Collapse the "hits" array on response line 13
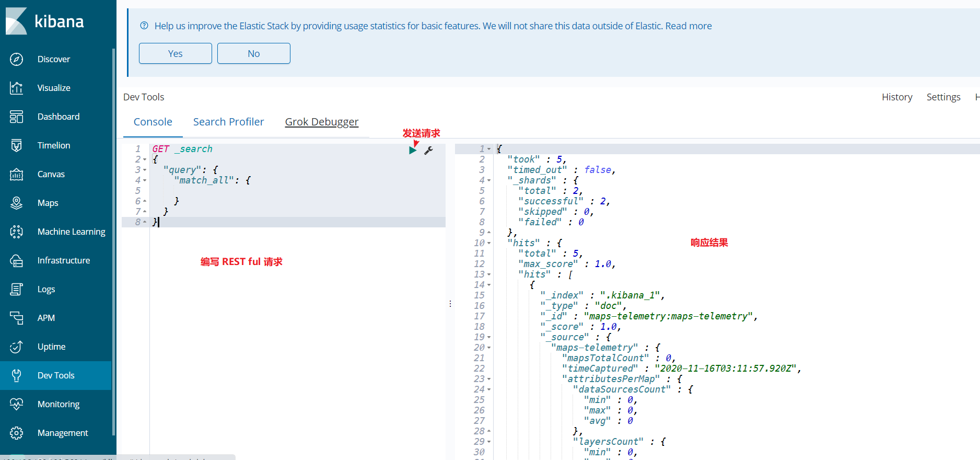 coord(489,274)
